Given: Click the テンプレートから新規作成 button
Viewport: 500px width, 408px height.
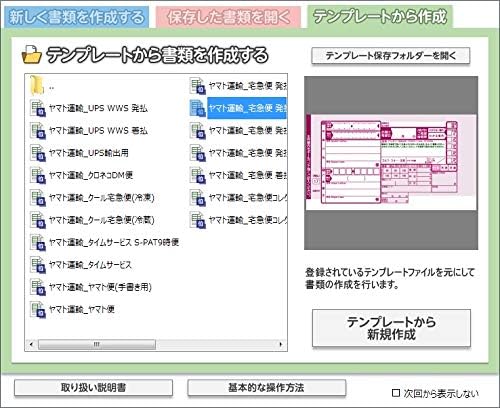Looking at the screenshot, I should click(391, 328).
